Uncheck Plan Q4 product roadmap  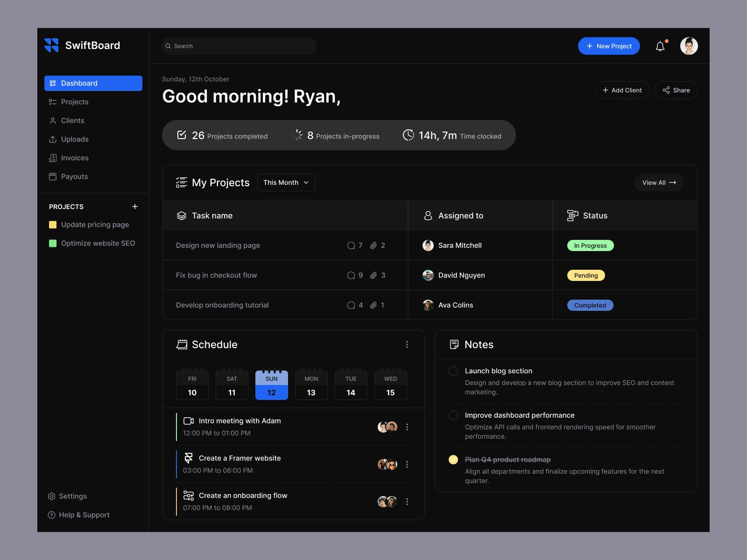453,460
